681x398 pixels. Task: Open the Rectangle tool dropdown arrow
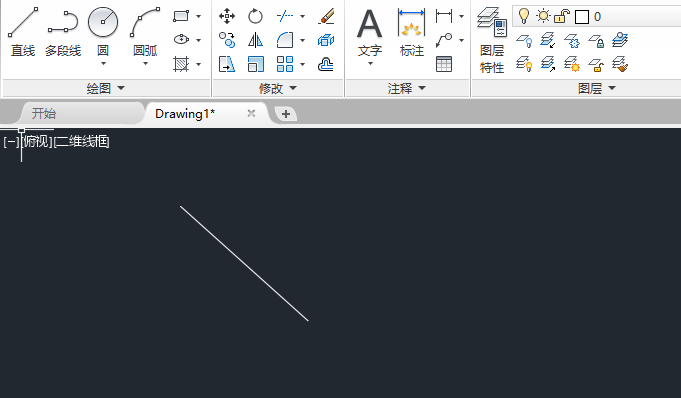click(198, 17)
